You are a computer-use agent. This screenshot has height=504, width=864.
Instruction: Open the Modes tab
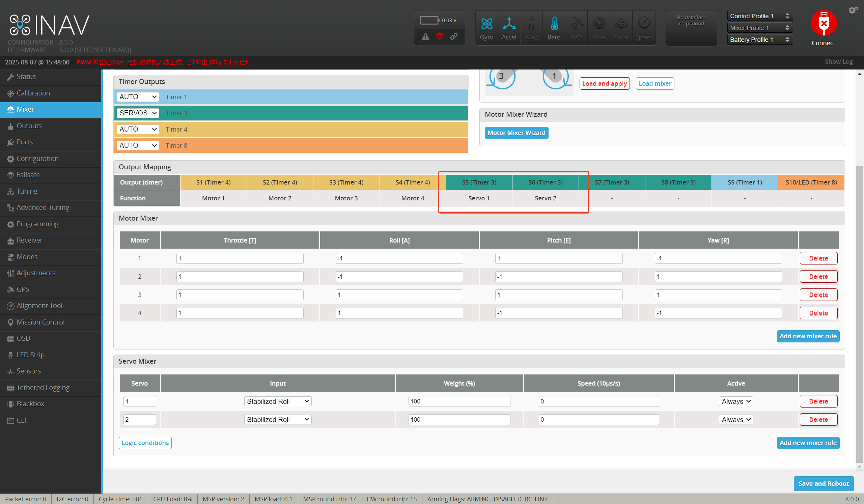tap(51, 256)
